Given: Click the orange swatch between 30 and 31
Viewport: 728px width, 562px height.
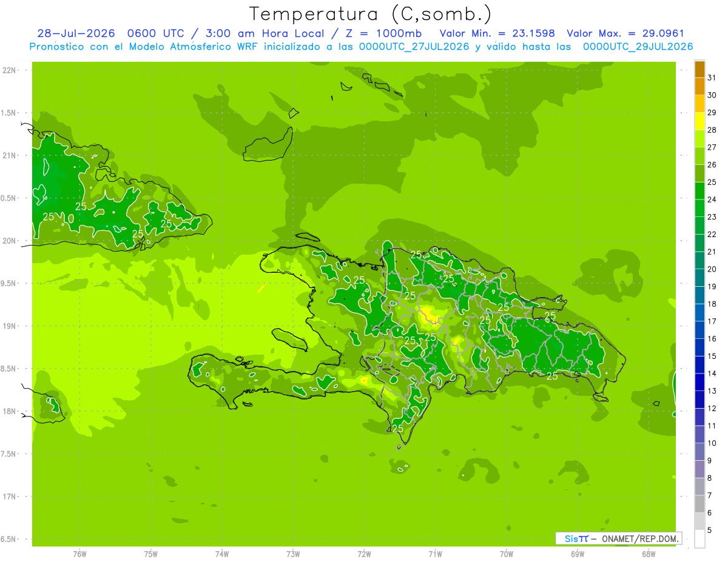Looking at the screenshot, I should [x=699, y=87].
